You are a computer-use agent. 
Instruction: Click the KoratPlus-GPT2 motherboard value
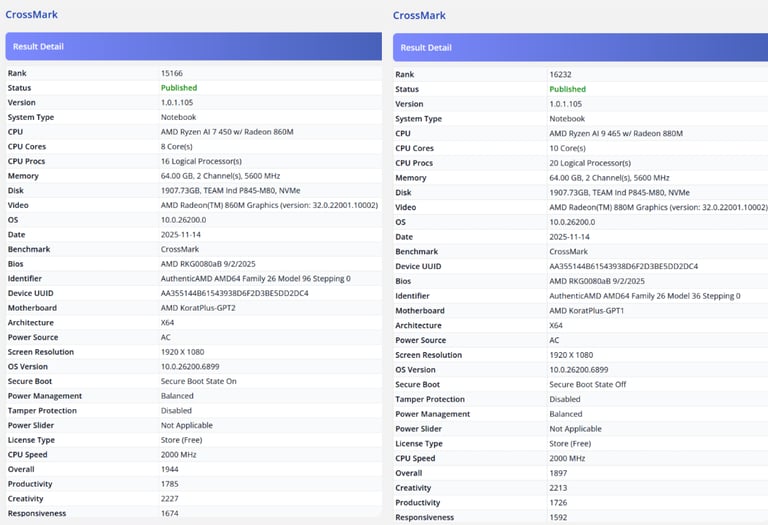coord(198,308)
